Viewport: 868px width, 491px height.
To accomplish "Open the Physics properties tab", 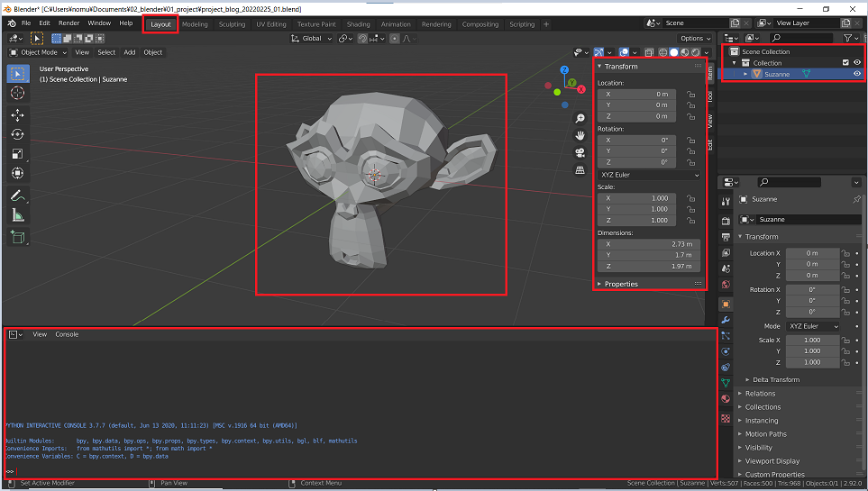I will point(726,351).
